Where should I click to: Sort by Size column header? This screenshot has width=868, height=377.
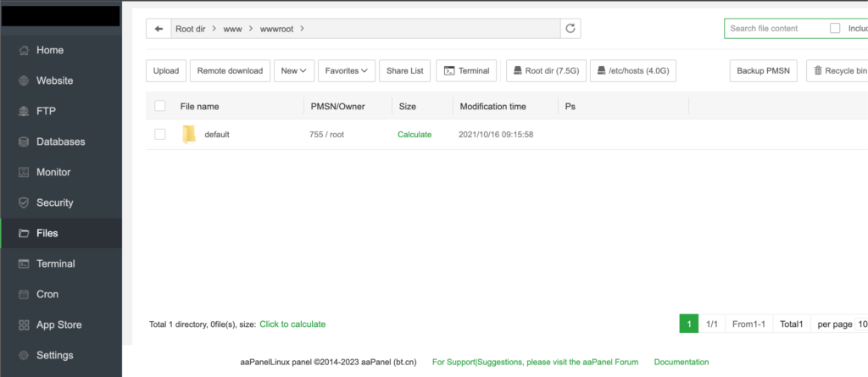tap(408, 106)
